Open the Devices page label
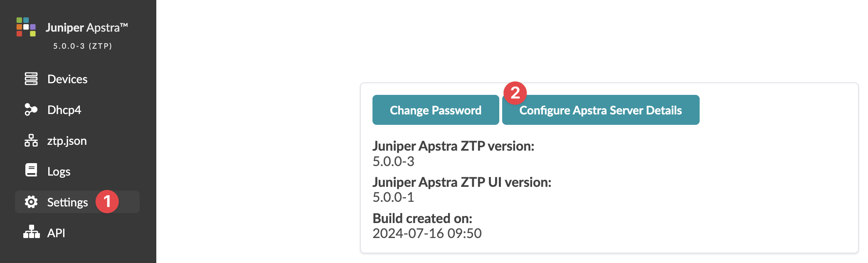The height and width of the screenshot is (263, 868). coord(67,79)
